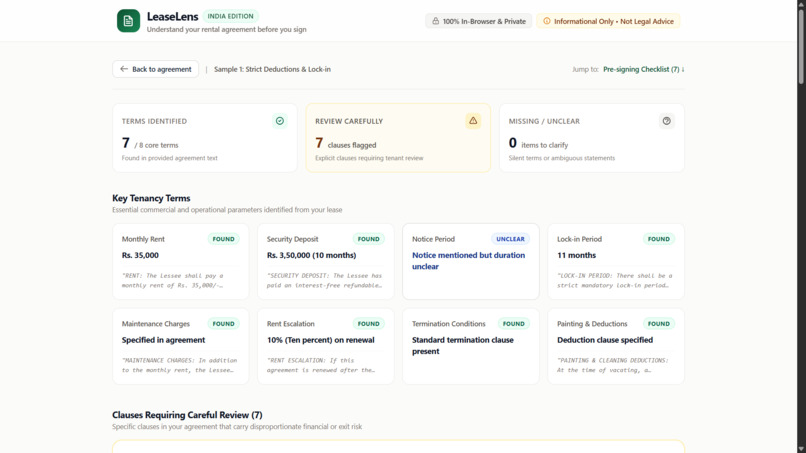Click the LeaseLens title text

172,16
